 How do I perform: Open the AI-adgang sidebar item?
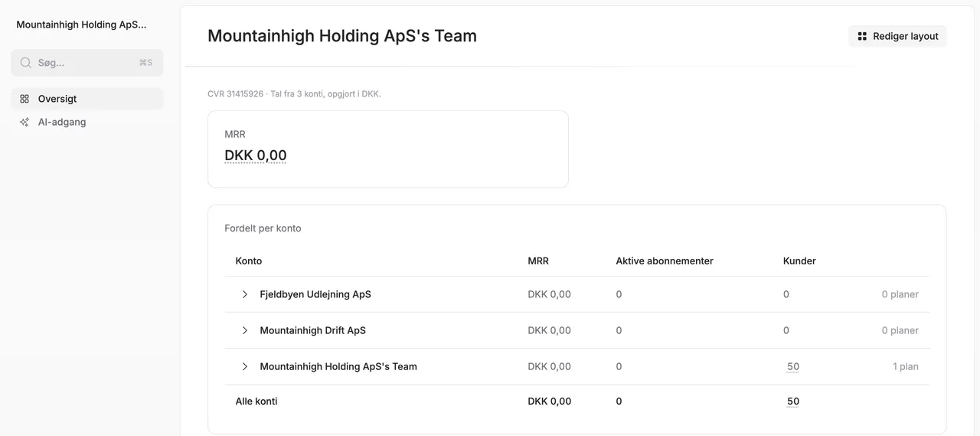pos(87,122)
